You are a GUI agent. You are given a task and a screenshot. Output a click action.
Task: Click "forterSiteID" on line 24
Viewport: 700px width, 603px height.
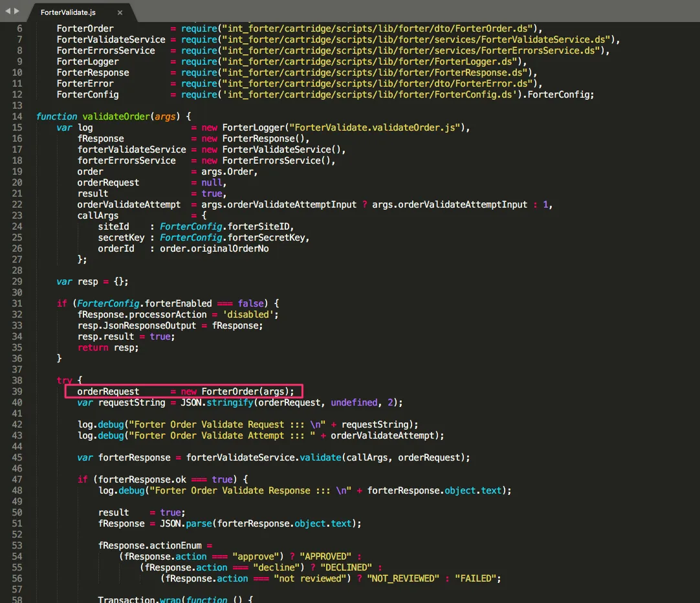(259, 226)
